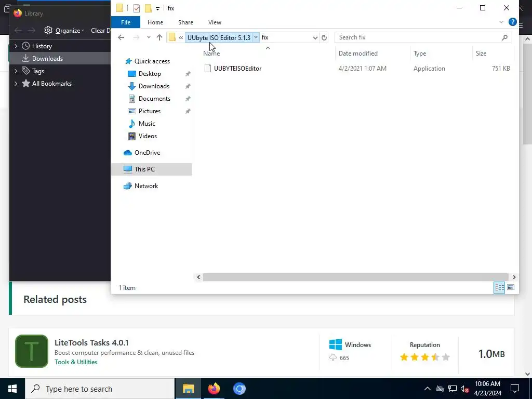Screen dimensions: 532x399
Task: Select the UUBYTEISOEditor file
Action: [237, 69]
